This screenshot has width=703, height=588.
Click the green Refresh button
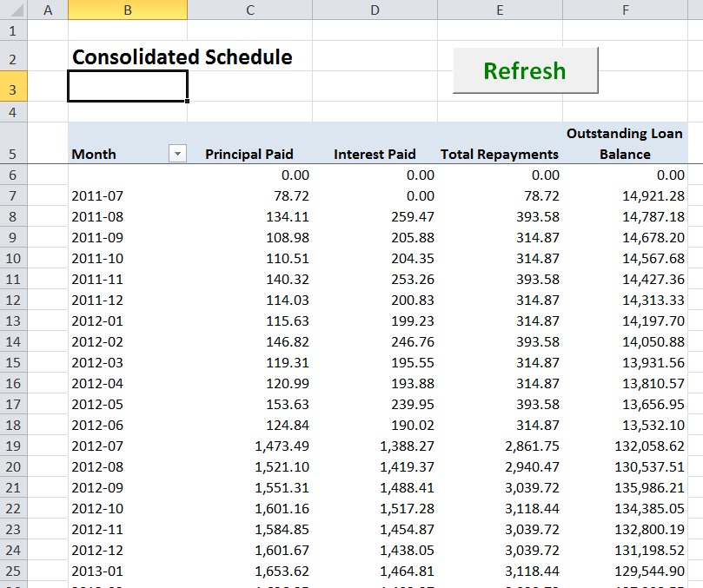pyautogui.click(x=525, y=70)
